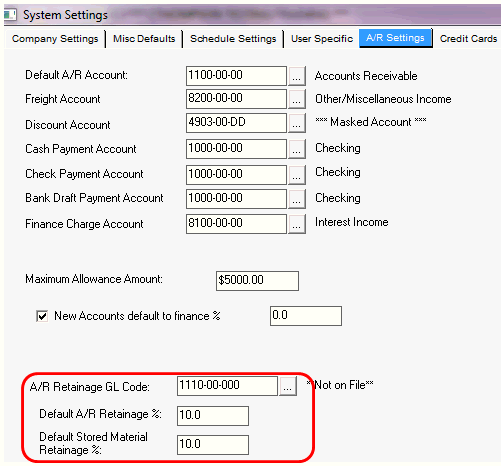The width and height of the screenshot is (501, 466).
Task: Click the System Settings window icon
Action: [x=10, y=15]
